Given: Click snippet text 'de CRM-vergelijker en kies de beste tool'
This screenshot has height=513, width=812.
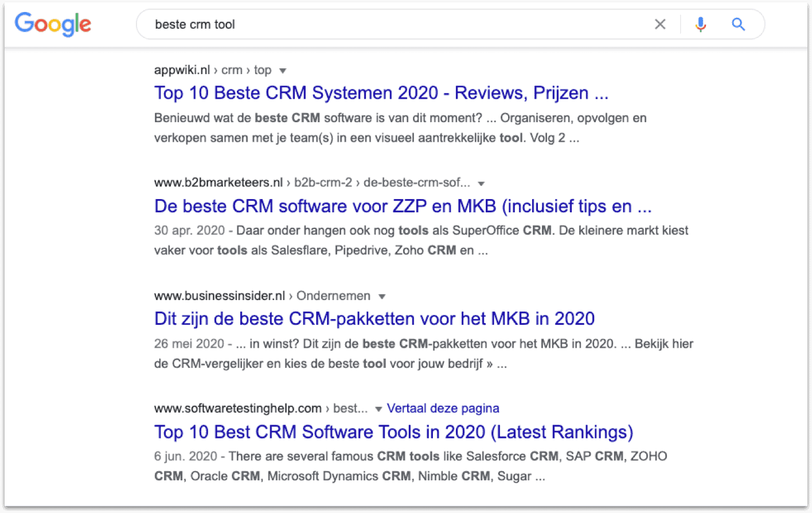Looking at the screenshot, I should click(270, 364).
